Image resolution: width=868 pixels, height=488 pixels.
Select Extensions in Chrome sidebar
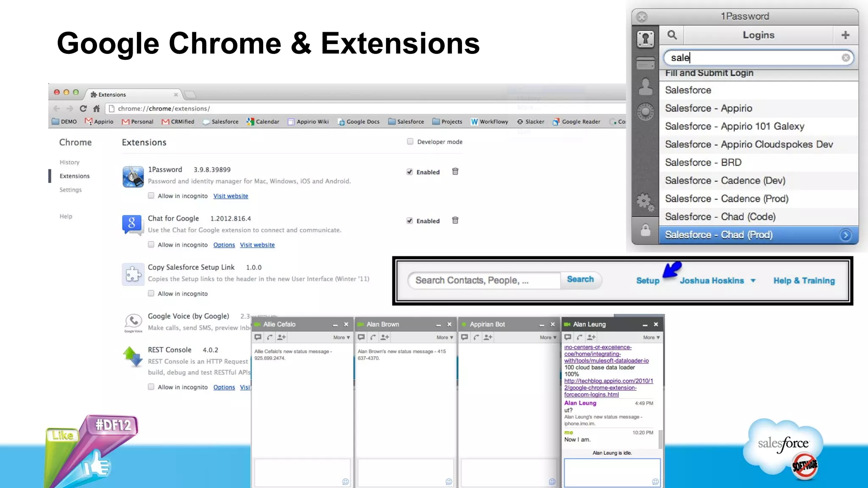click(x=75, y=176)
